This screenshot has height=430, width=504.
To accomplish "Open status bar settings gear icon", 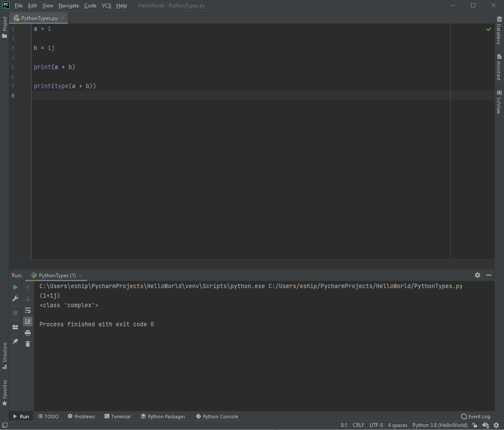I will [x=496, y=425].
